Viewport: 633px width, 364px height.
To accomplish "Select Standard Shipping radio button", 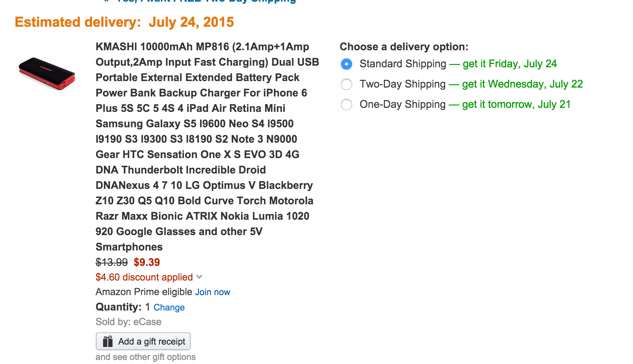I will click(346, 64).
